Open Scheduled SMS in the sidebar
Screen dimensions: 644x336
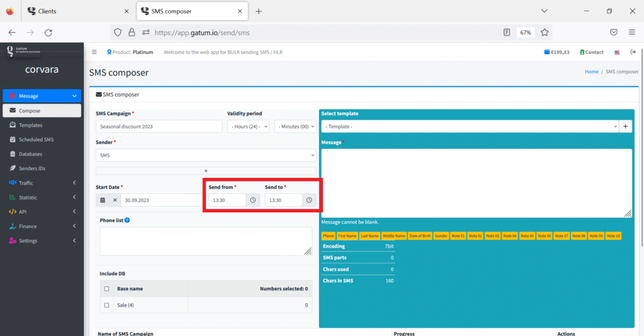(x=36, y=139)
